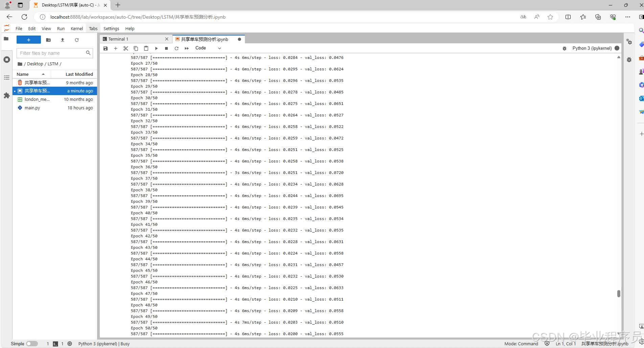Open the File Browser sidebar tab

click(x=6, y=39)
